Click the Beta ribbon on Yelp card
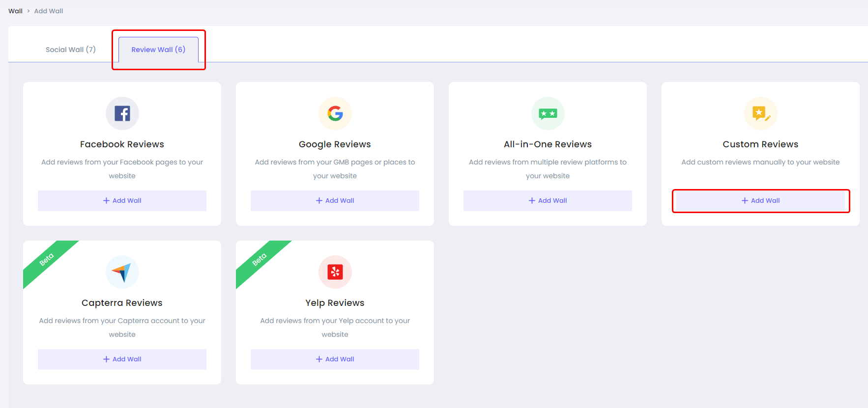The width and height of the screenshot is (868, 408). coord(260,260)
